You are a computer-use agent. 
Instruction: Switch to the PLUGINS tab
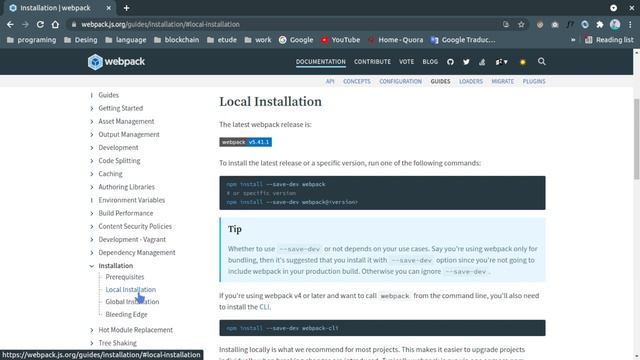click(x=534, y=81)
